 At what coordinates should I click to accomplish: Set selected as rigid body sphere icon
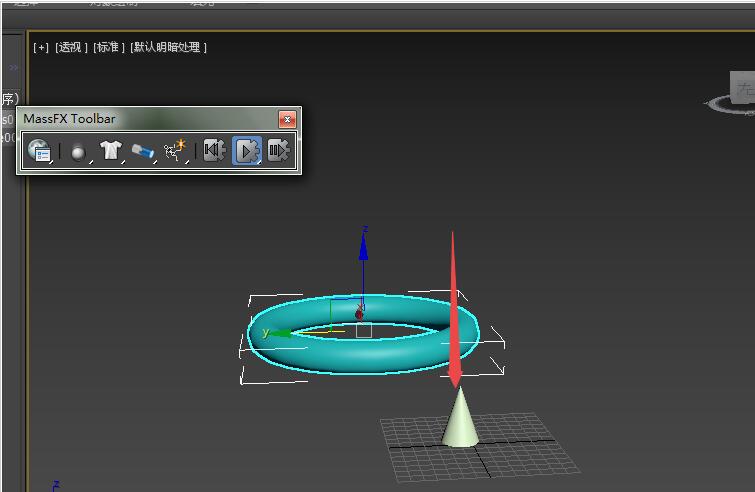77,151
